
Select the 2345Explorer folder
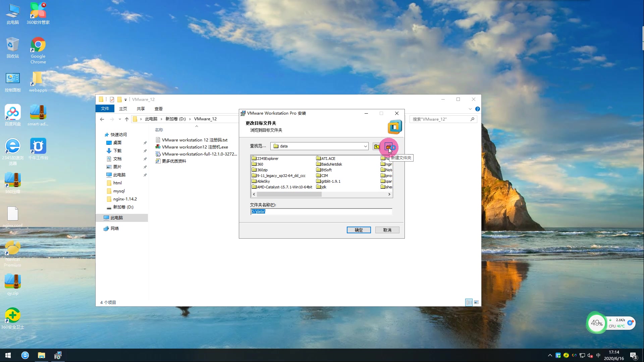(x=265, y=159)
